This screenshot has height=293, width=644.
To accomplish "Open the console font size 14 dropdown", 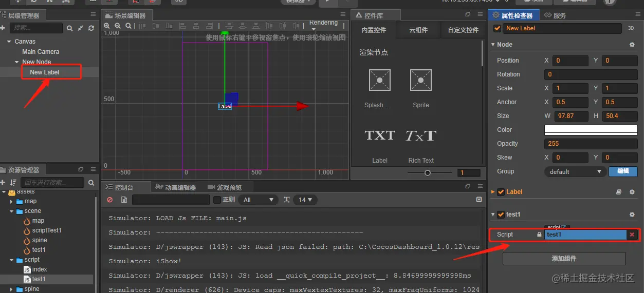I will [x=305, y=200].
